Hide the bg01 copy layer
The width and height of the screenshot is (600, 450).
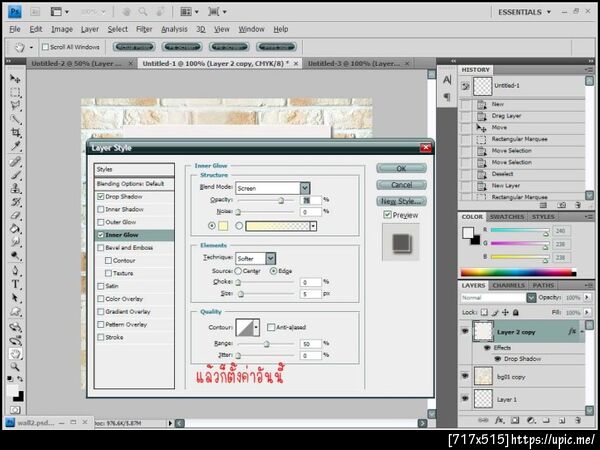(x=465, y=376)
